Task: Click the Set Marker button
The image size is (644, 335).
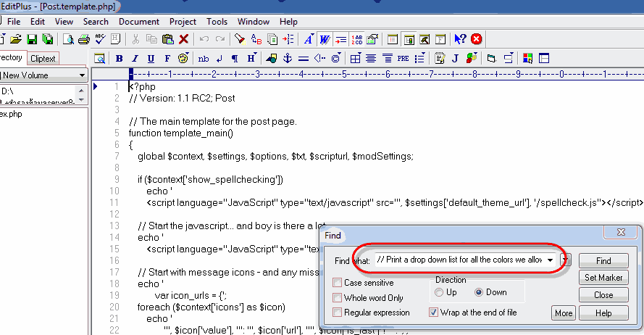Action: click(603, 278)
